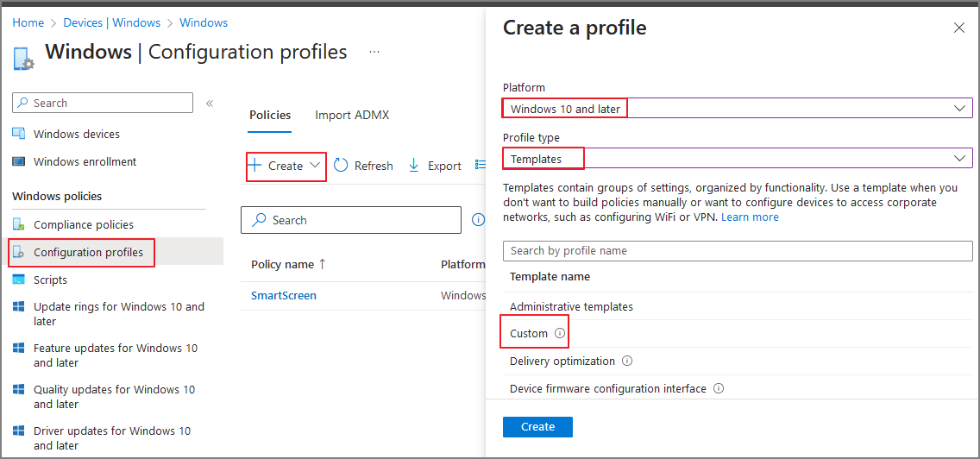The image size is (980, 459).
Task: Click the info icon next to Custom
Action: click(559, 334)
